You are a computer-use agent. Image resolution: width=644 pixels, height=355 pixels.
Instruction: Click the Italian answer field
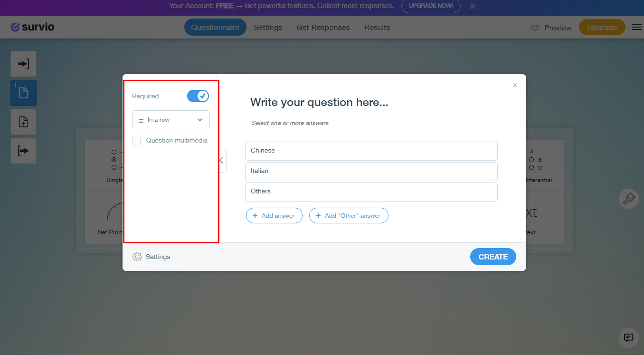click(x=371, y=171)
